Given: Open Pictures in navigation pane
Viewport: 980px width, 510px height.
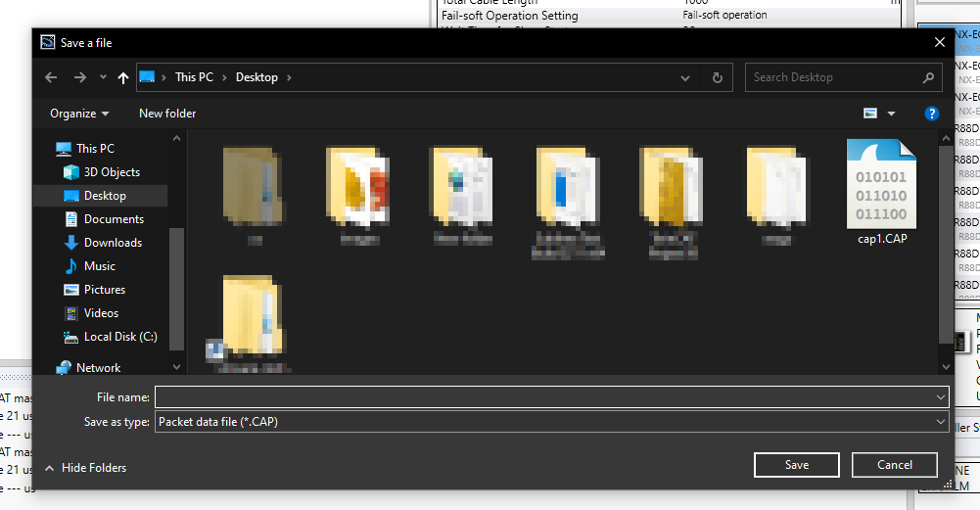Looking at the screenshot, I should click(105, 290).
